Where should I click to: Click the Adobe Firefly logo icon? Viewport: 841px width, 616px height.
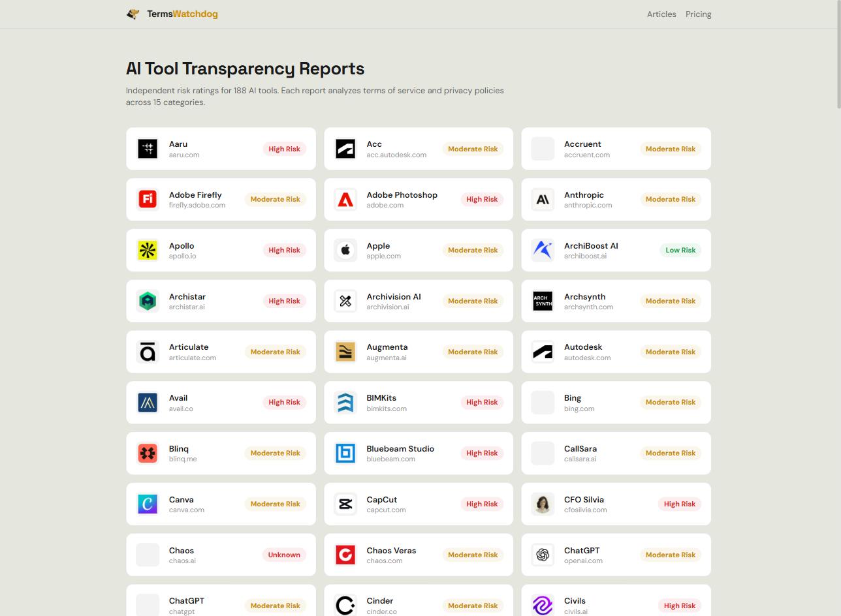[148, 199]
